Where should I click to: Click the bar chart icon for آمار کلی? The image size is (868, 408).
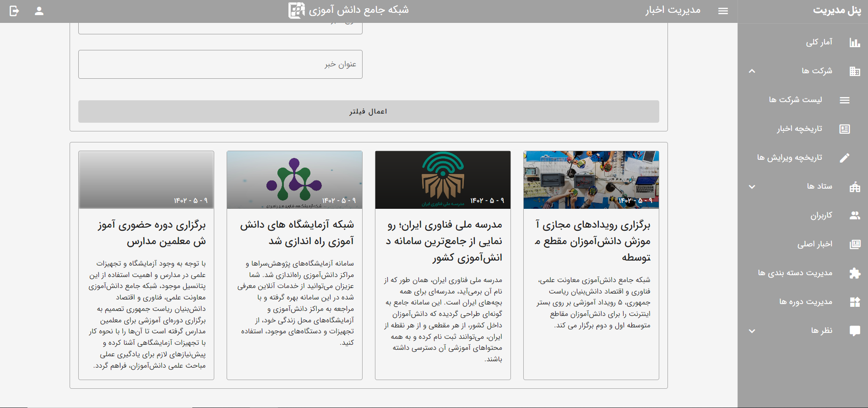tap(854, 43)
